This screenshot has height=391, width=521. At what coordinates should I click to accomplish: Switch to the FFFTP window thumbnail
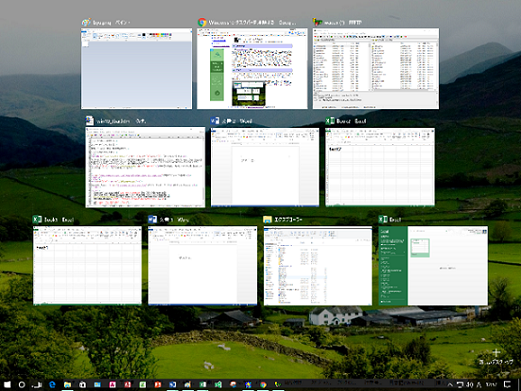click(376, 68)
